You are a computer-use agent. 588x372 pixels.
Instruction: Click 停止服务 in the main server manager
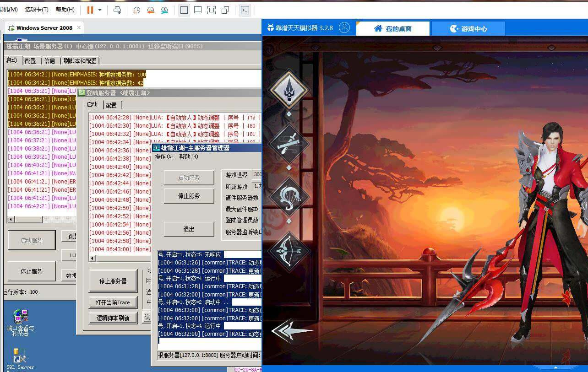tap(189, 196)
